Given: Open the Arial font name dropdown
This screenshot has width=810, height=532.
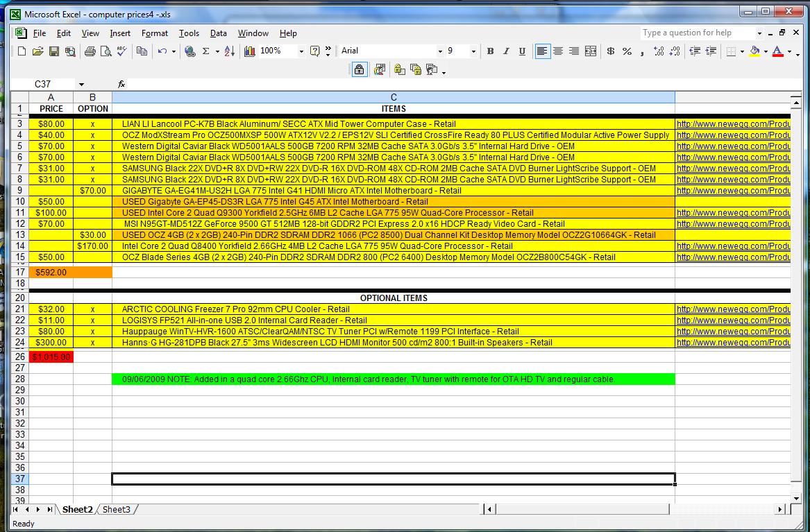Looking at the screenshot, I should coord(440,51).
